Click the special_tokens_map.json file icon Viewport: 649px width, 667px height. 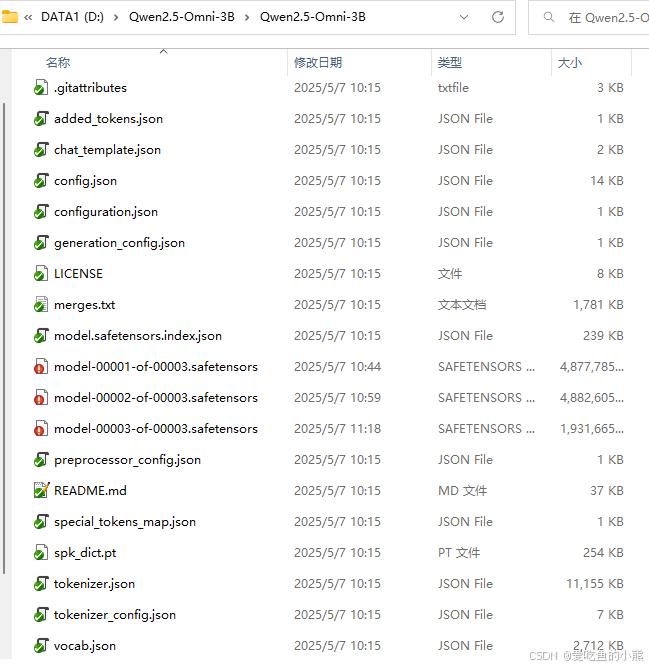pos(41,522)
